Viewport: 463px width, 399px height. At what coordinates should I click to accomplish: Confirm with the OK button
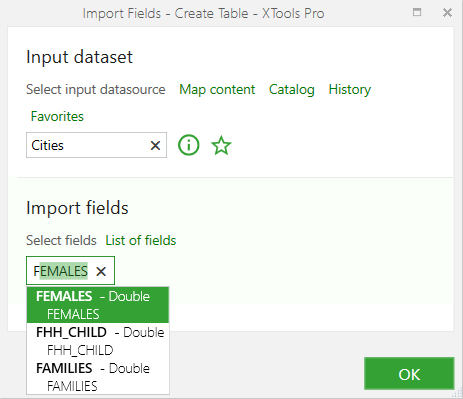(x=409, y=374)
